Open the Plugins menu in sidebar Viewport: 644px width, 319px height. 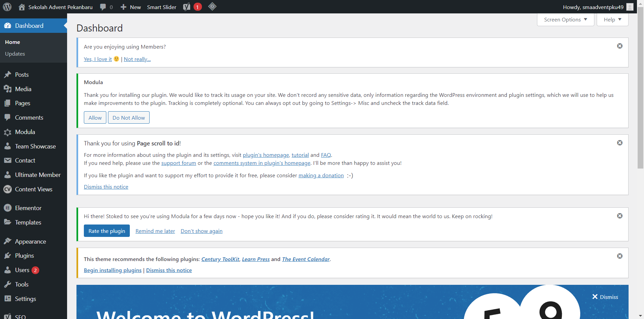tap(24, 256)
